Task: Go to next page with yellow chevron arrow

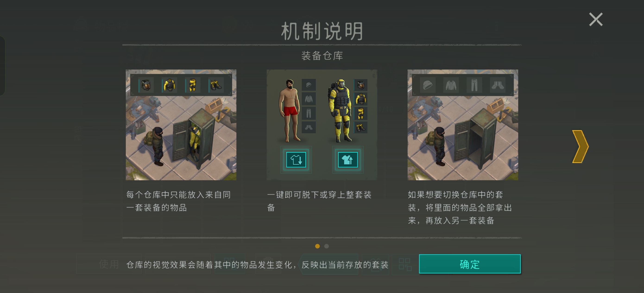Action: pos(580,147)
